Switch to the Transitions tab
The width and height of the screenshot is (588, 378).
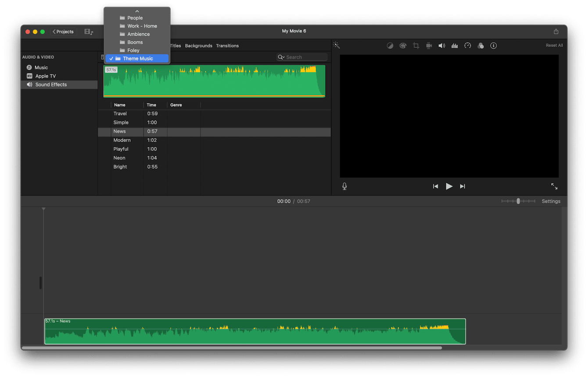point(227,46)
